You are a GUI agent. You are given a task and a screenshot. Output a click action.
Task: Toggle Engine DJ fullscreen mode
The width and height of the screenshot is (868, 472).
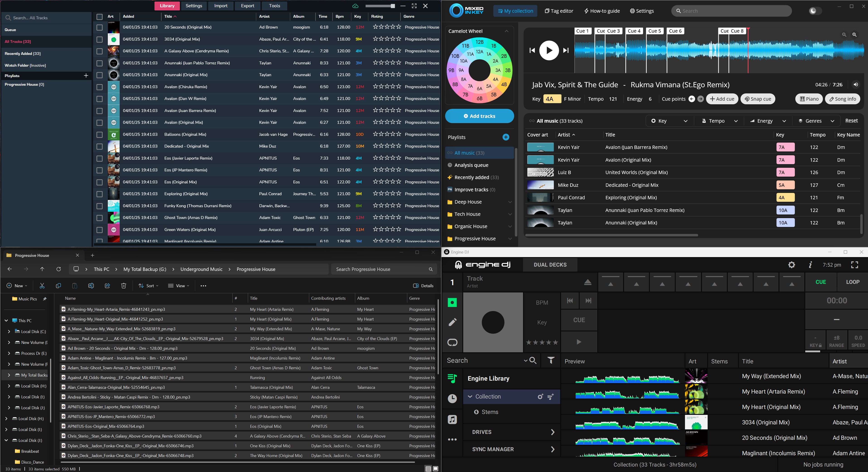click(x=854, y=265)
